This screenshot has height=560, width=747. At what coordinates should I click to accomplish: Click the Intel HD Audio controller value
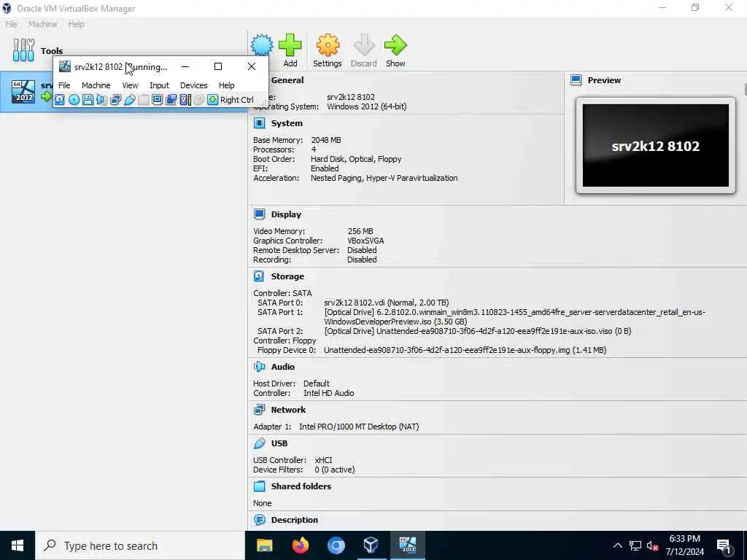coord(329,393)
